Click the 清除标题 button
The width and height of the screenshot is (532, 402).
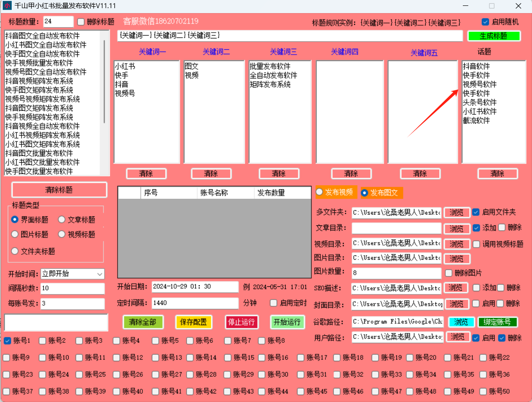[x=59, y=190]
